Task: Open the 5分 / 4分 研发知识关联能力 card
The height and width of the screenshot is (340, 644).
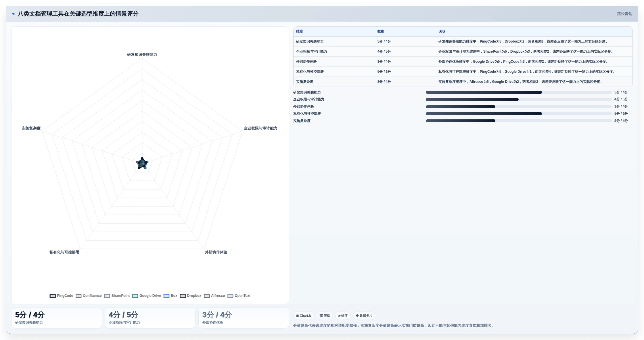Action: click(57, 318)
